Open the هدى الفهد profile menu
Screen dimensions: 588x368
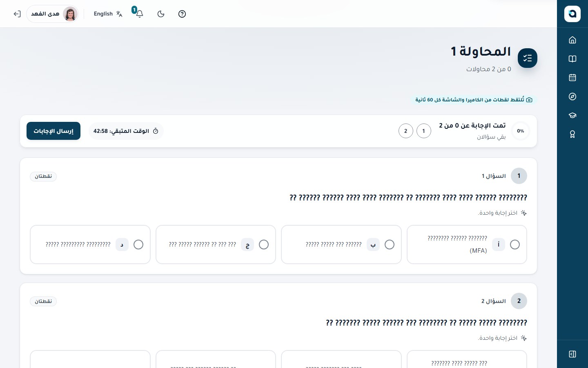[x=53, y=14]
